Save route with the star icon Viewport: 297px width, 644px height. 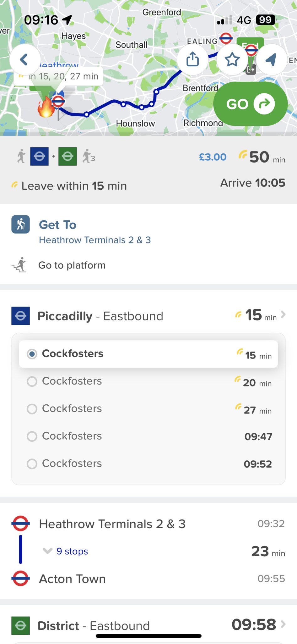click(232, 59)
